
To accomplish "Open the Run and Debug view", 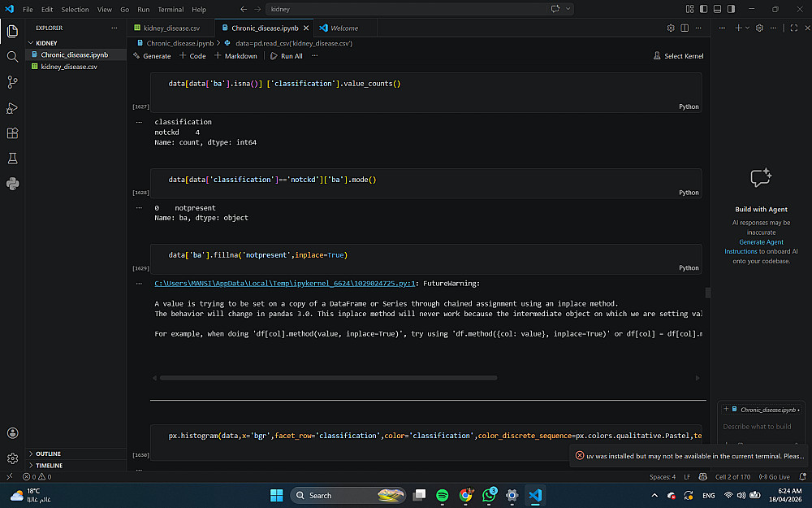I will (12, 108).
